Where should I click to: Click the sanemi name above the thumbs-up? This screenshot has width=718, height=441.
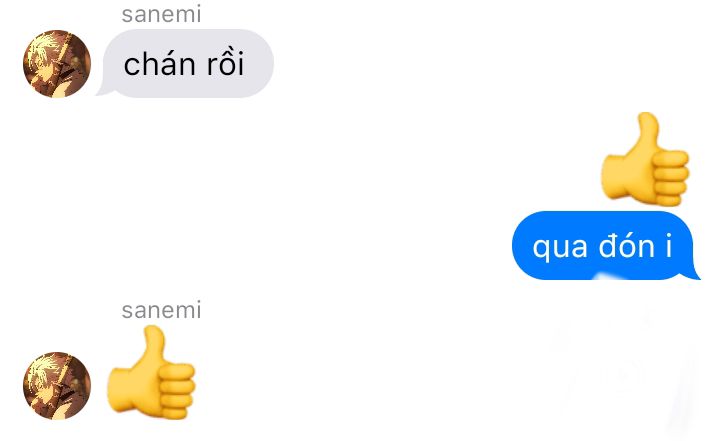161,310
